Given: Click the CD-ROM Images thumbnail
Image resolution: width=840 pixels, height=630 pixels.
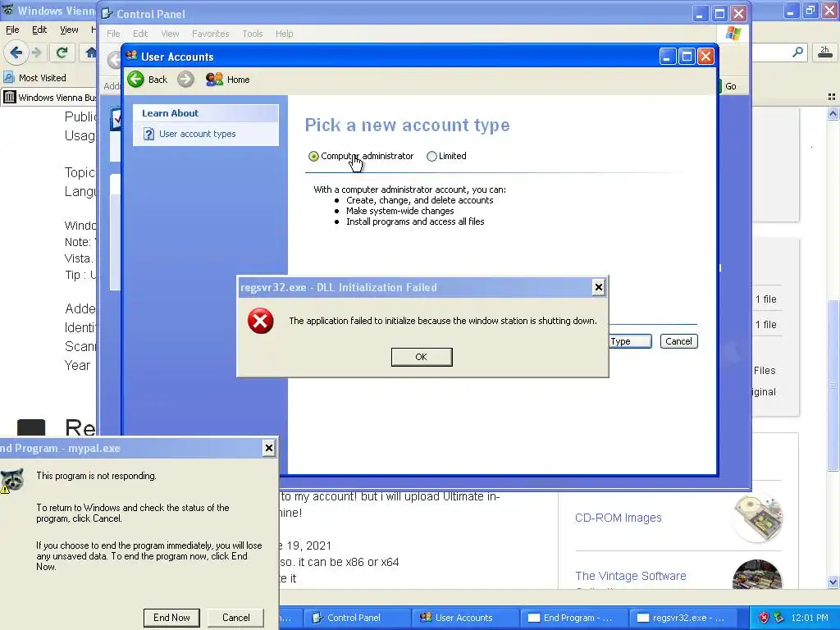Looking at the screenshot, I should click(757, 518).
